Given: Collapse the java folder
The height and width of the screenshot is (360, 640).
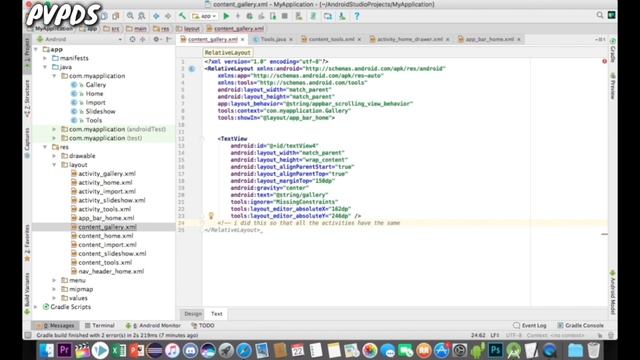Looking at the screenshot, I should (x=45, y=67).
